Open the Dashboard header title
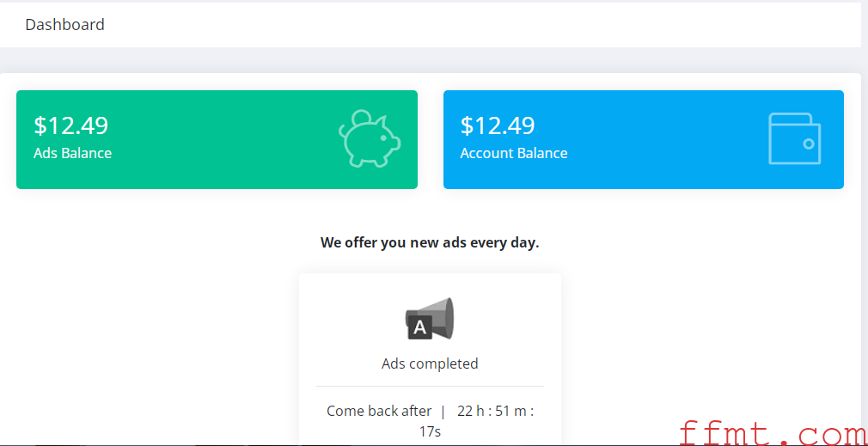The image size is (868, 446). tap(64, 25)
